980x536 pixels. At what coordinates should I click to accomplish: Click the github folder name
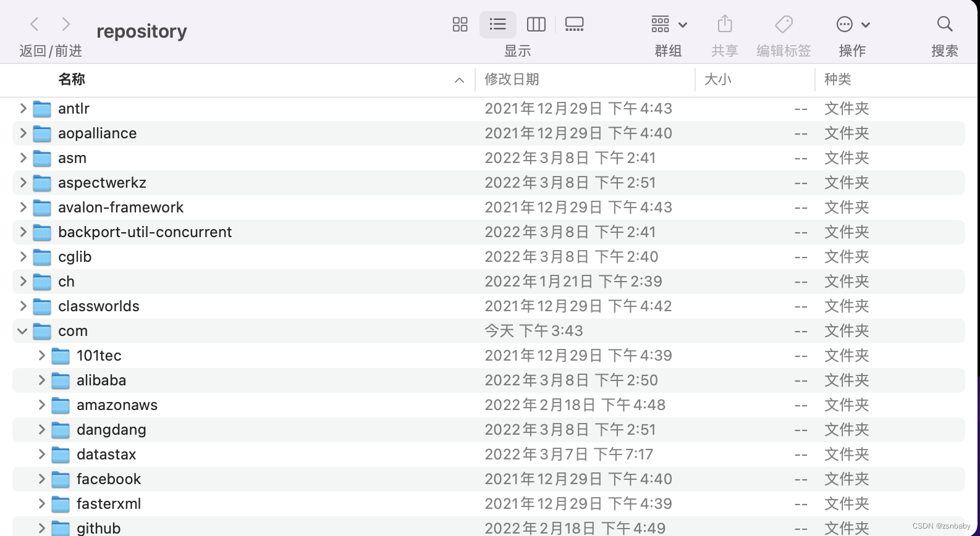[x=99, y=529]
